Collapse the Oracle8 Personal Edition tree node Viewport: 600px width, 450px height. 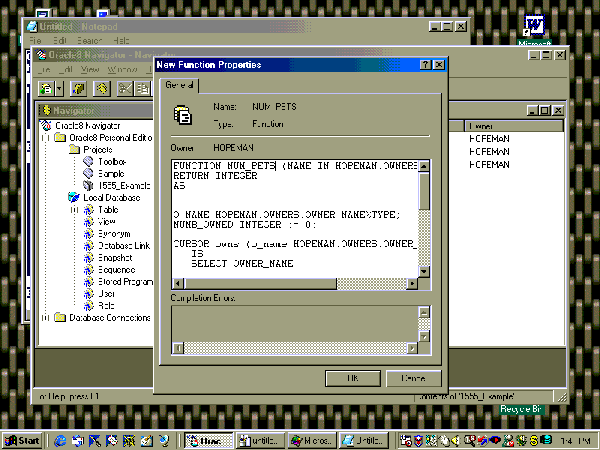point(46,138)
